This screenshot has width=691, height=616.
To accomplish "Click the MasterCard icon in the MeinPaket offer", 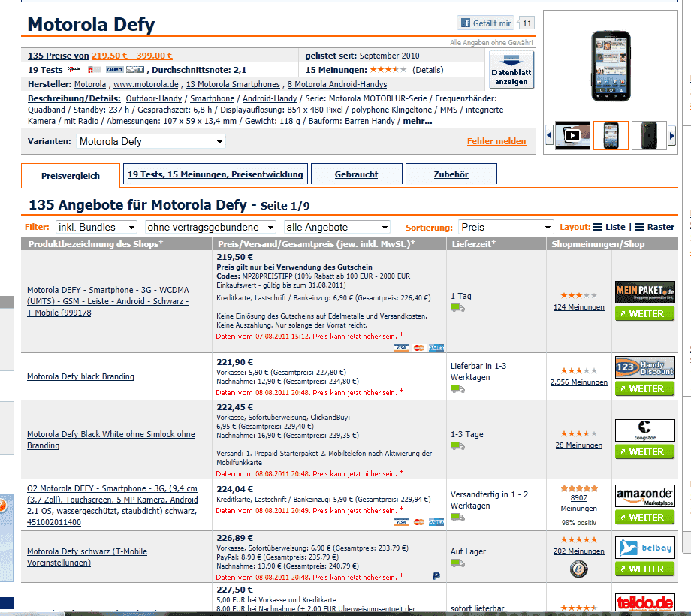I will 418,348.
